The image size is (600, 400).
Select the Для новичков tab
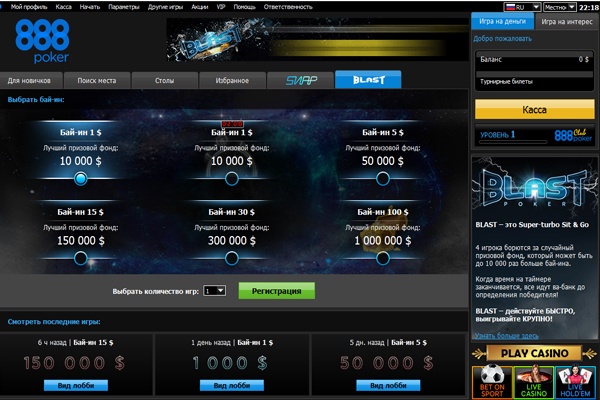pos(29,81)
